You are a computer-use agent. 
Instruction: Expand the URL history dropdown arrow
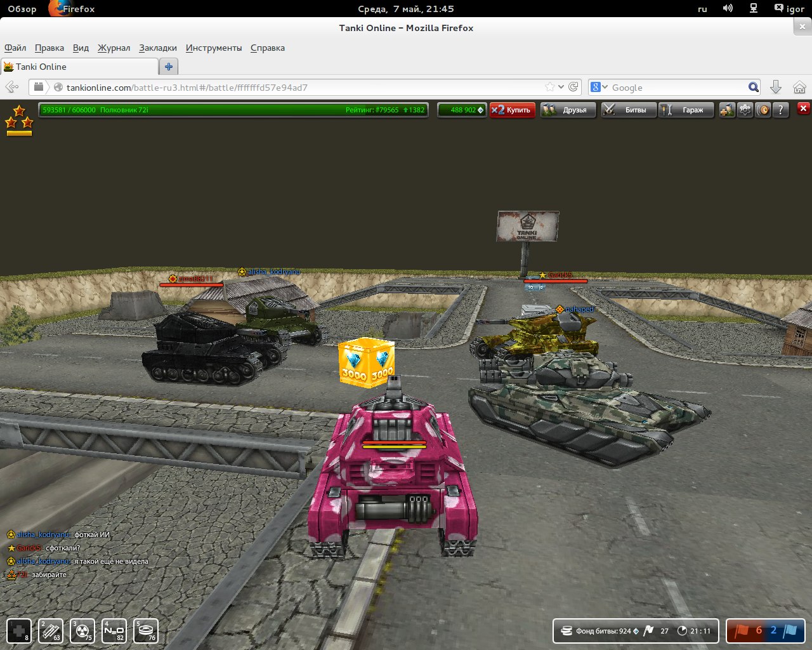pyautogui.click(x=561, y=87)
